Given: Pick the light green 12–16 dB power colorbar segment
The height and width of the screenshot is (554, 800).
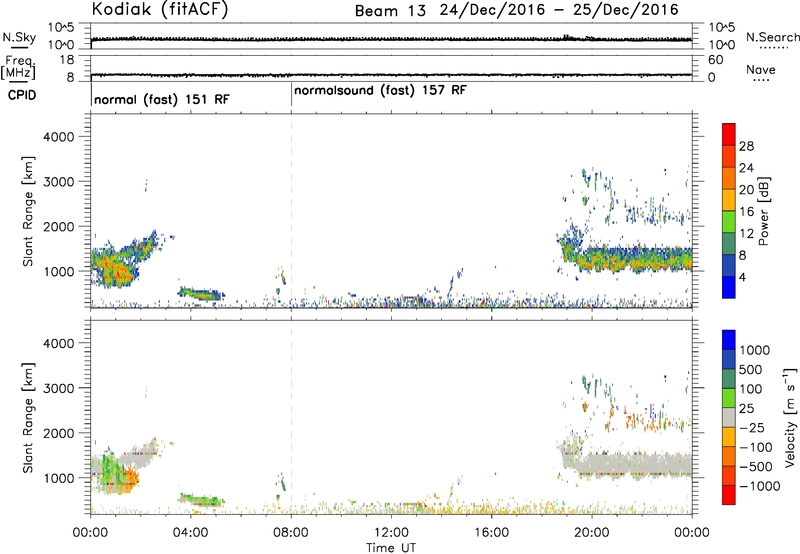Looking at the screenshot, I should tap(729, 221).
